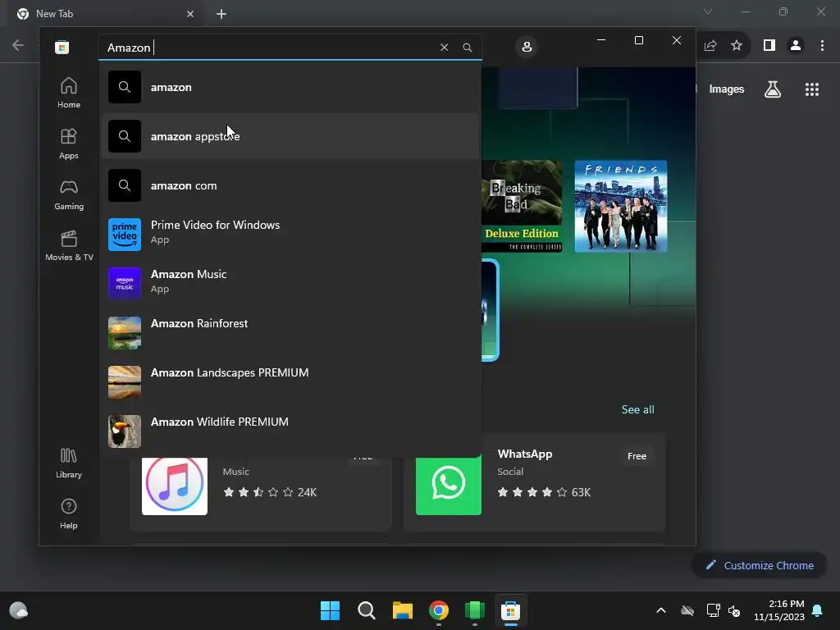The height and width of the screenshot is (630, 840).
Task: Open Movies & TV section in sidebar
Action: click(x=69, y=245)
